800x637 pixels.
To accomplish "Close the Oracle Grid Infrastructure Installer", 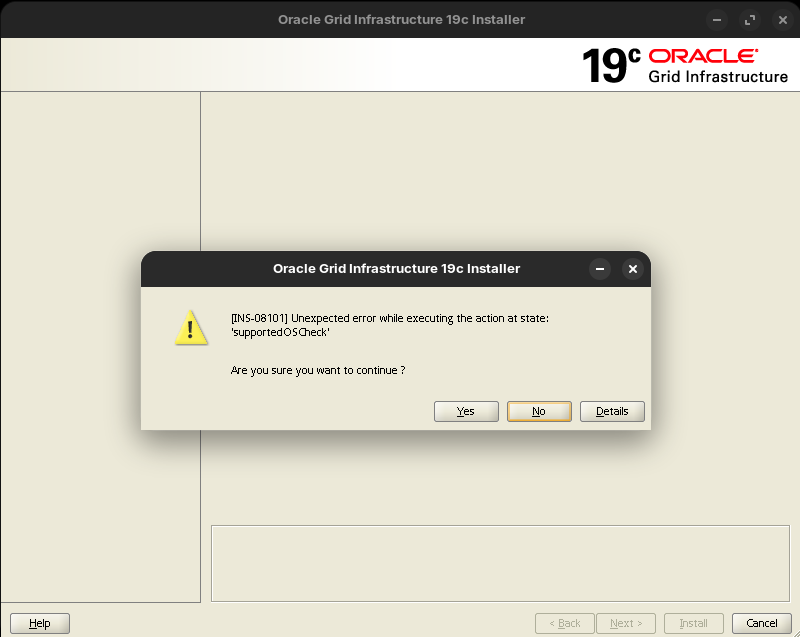I will click(783, 19).
